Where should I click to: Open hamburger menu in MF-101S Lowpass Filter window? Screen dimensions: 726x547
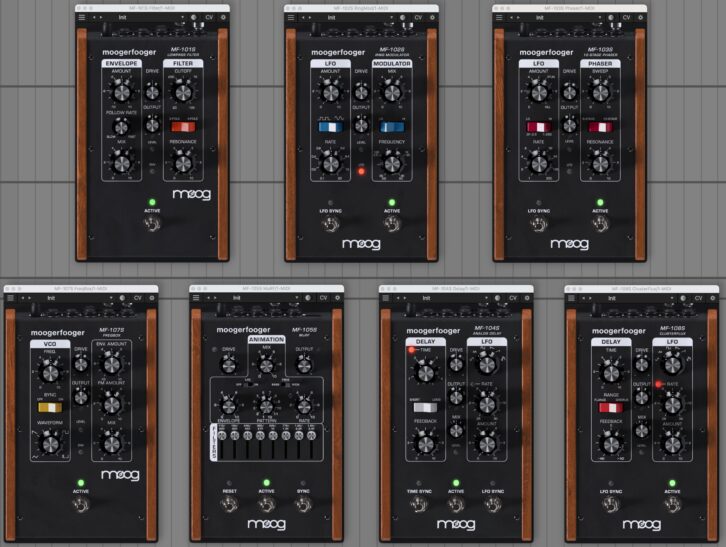tap(82, 17)
